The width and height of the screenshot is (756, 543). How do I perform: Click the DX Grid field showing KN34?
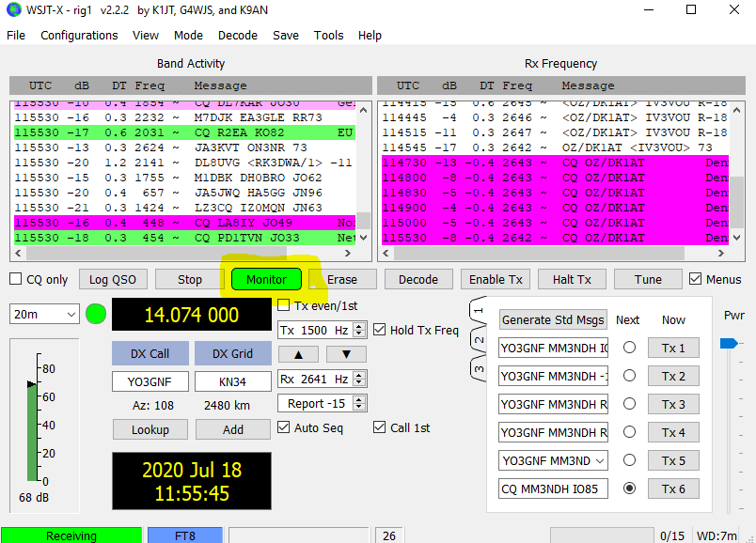233,381
